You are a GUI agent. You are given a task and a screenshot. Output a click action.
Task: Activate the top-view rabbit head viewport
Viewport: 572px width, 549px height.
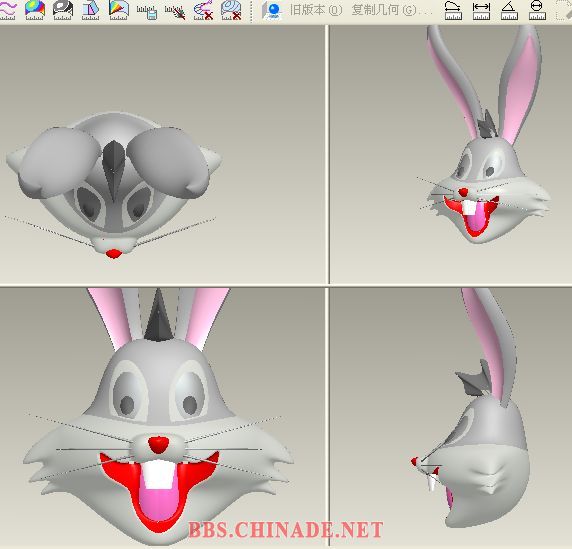tap(162, 154)
